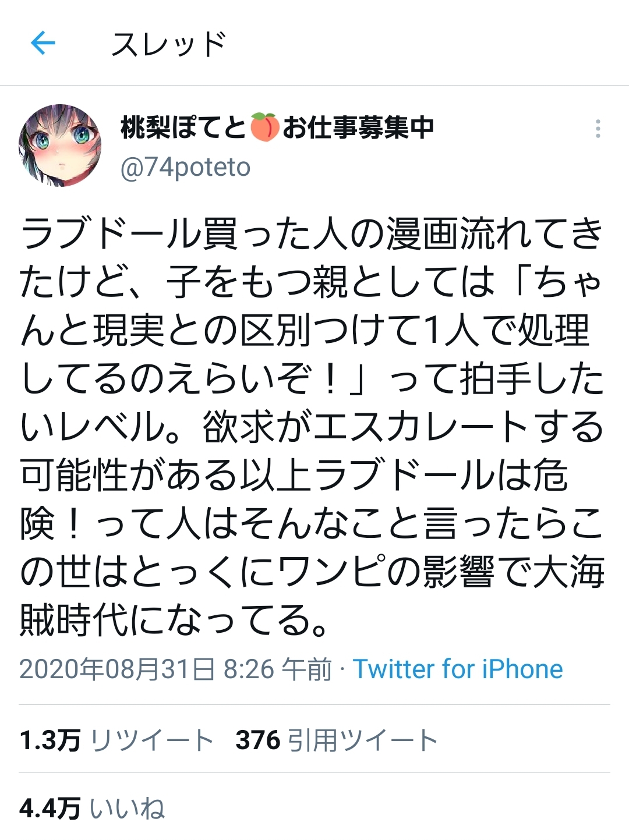Image resolution: width=629 pixels, height=840 pixels.
Task: Open the リツイート list label
Action: [153, 740]
